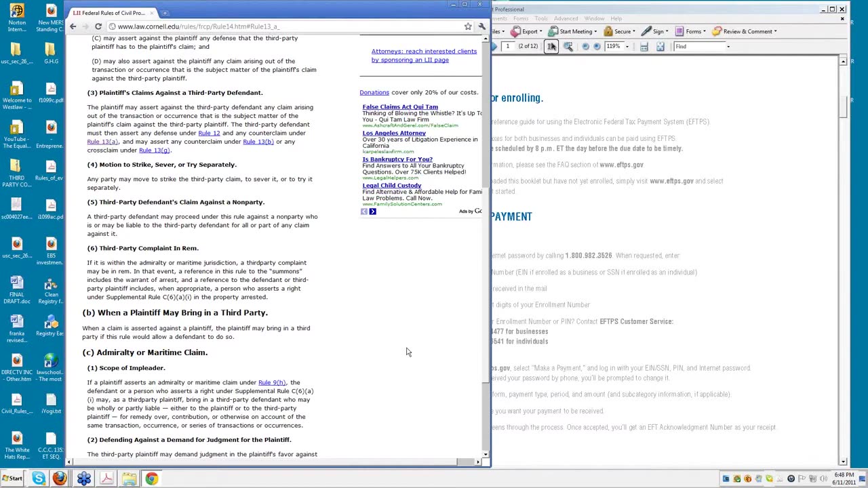This screenshot has width=868, height=488.
Task: Open the Rule 13(g) link
Action: [154, 150]
